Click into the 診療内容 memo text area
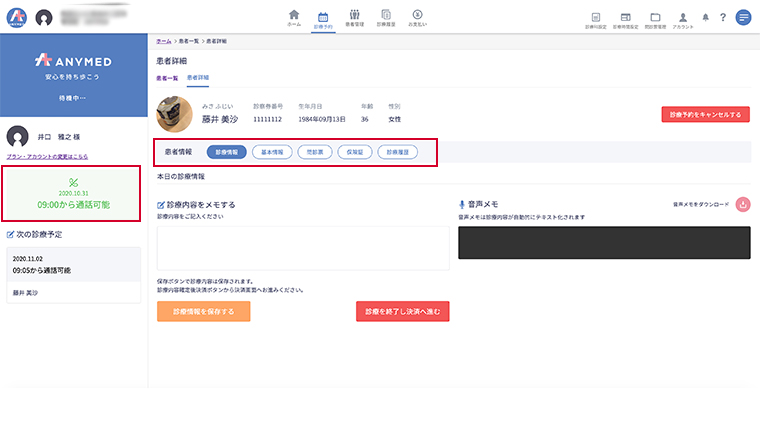 303,247
